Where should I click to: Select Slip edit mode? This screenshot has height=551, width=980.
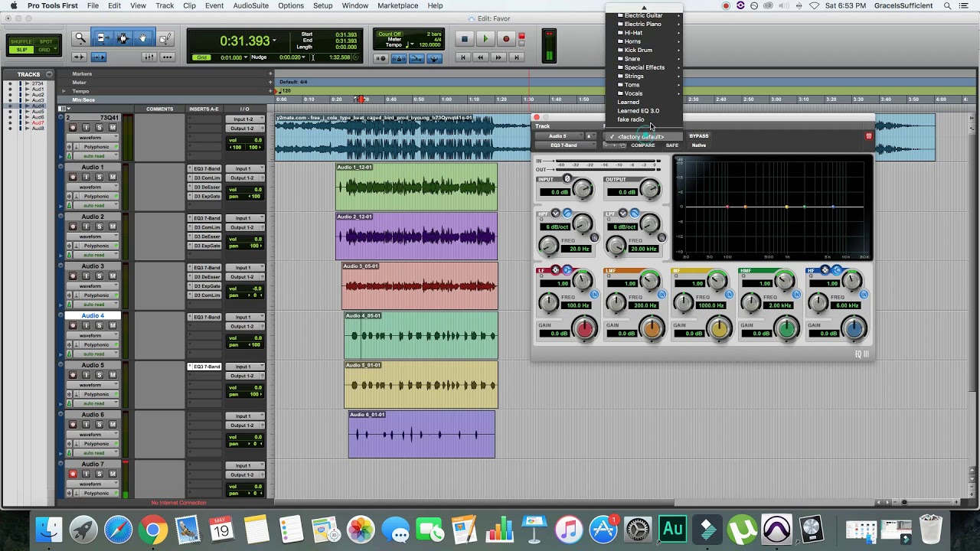(x=21, y=50)
